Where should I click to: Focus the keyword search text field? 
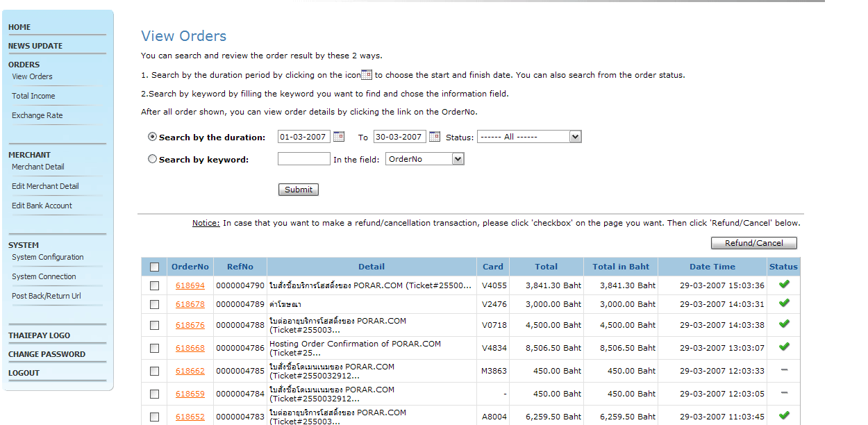pos(303,159)
